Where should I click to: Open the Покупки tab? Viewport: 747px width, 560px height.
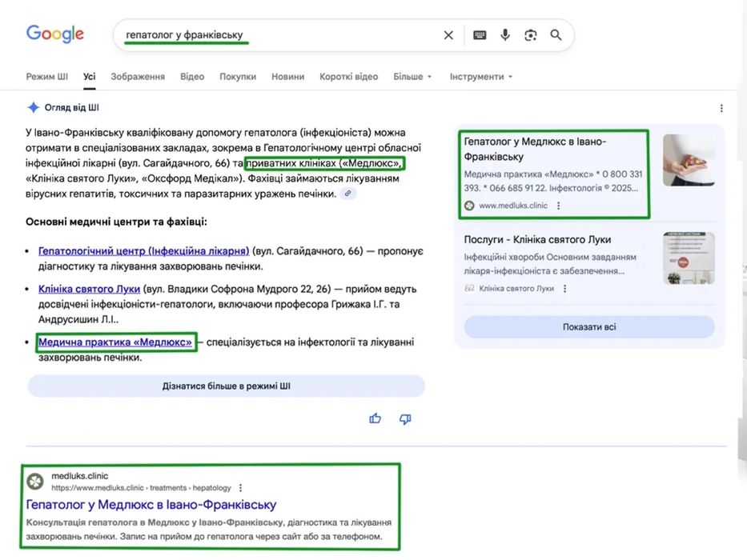coord(238,77)
